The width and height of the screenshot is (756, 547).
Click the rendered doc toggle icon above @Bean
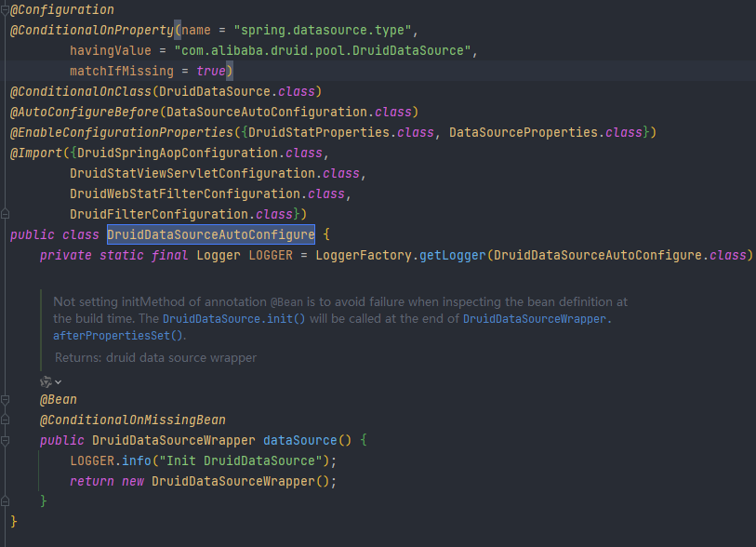coord(46,382)
